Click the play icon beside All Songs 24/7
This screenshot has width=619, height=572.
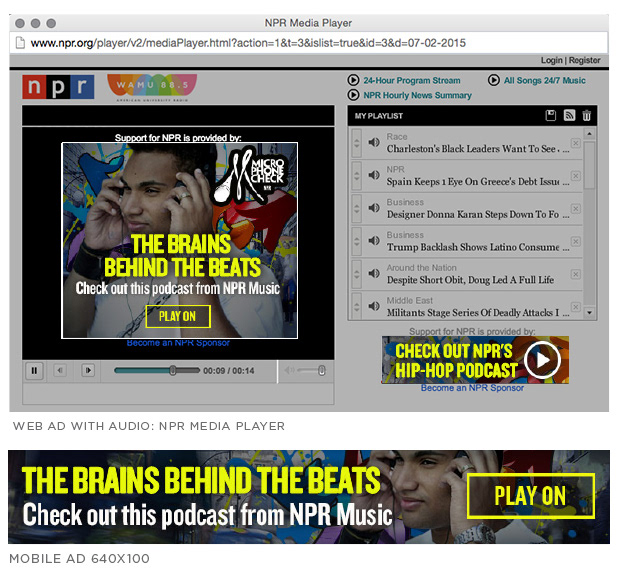pos(493,80)
